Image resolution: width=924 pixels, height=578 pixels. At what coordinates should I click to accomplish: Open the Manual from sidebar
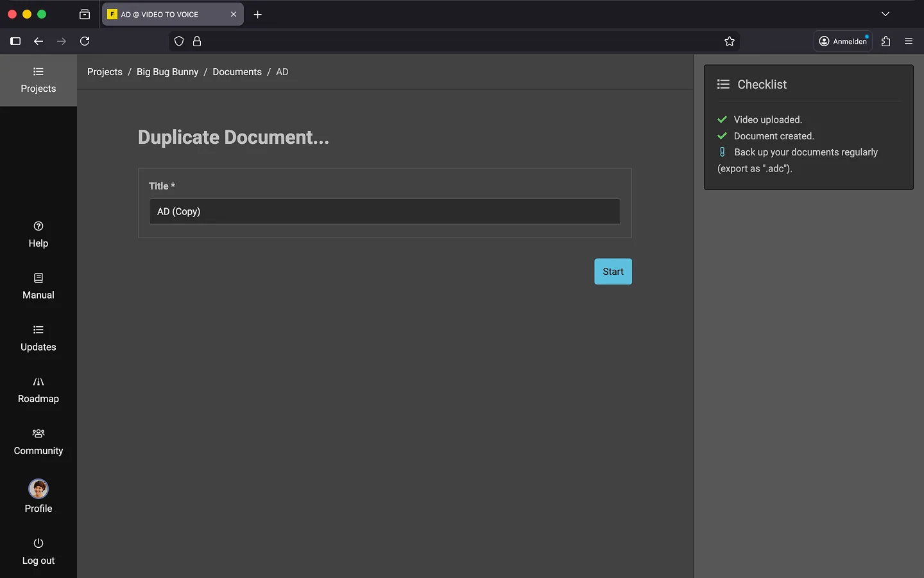click(38, 286)
